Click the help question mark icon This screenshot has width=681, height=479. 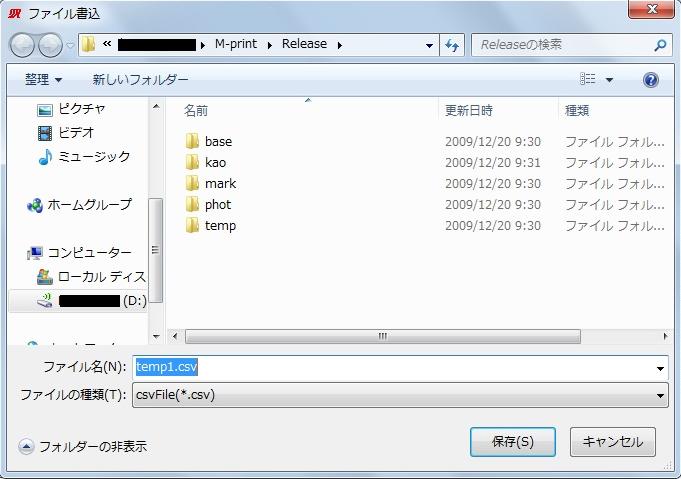[x=651, y=80]
